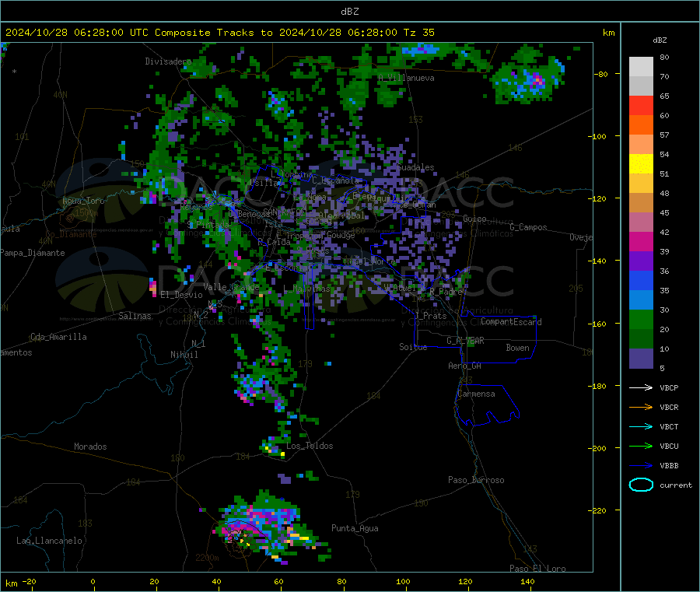Pick the slate purple 5 dBZ swatch
This screenshot has width=700, height=592.
click(x=641, y=359)
